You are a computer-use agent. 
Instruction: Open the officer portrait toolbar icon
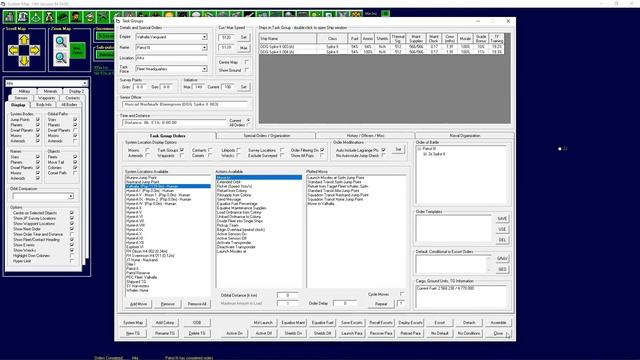(76, 17)
